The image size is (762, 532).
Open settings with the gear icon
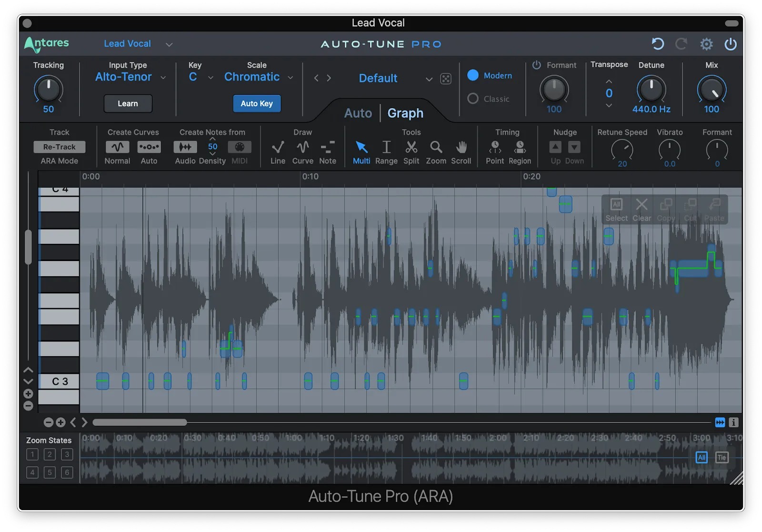[x=706, y=44]
